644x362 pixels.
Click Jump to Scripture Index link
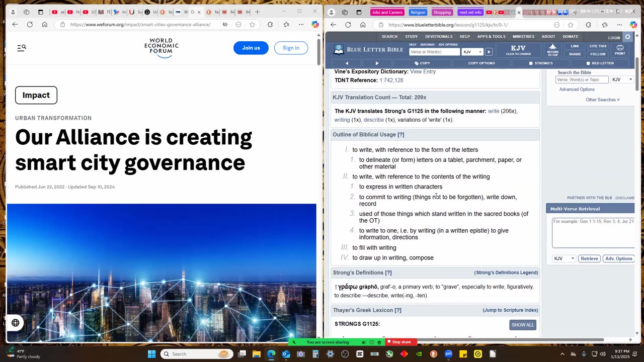pos(510,310)
